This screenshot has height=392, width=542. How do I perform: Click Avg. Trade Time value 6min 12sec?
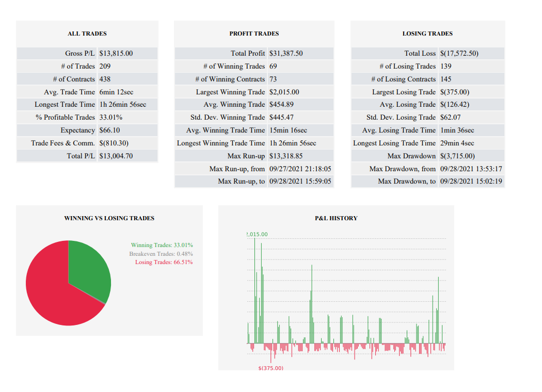point(116,92)
